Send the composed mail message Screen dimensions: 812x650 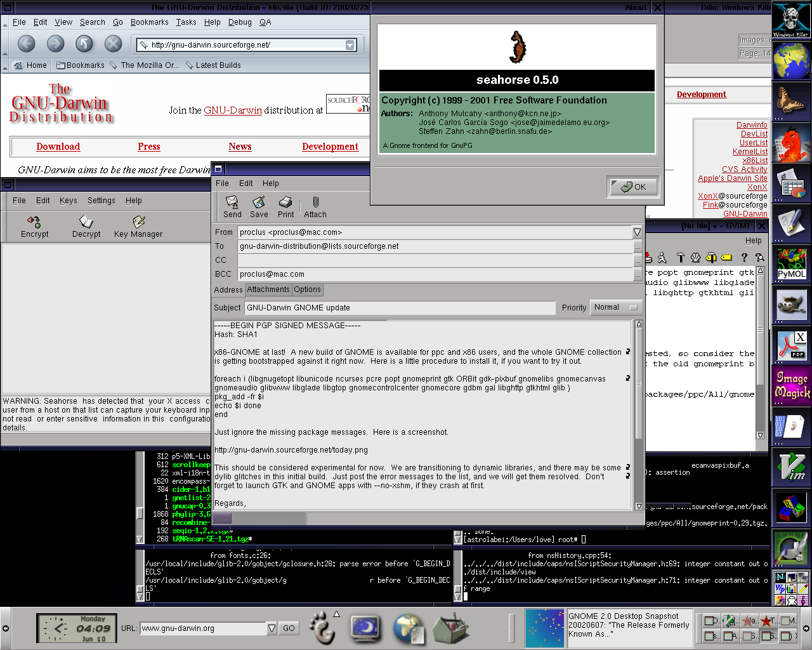click(x=232, y=208)
